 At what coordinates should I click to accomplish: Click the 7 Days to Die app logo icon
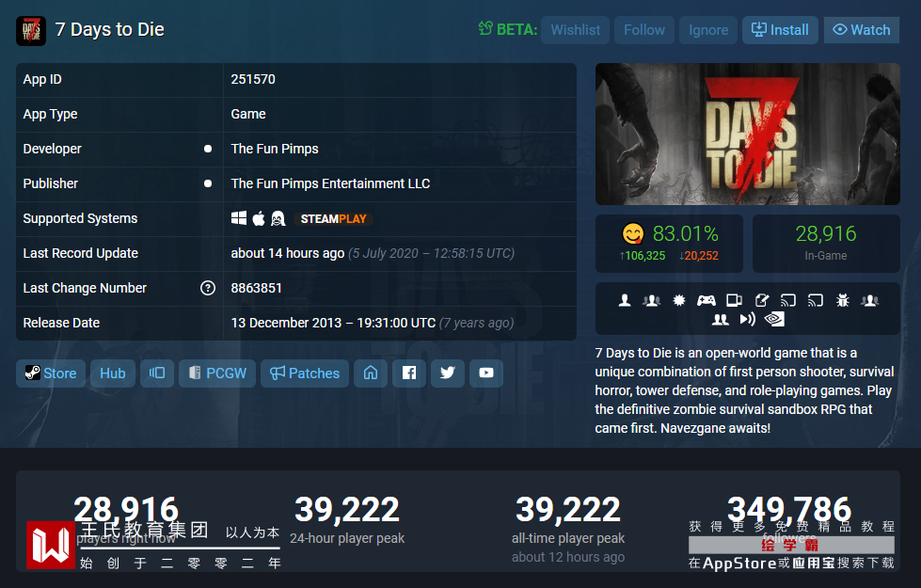coord(31,30)
